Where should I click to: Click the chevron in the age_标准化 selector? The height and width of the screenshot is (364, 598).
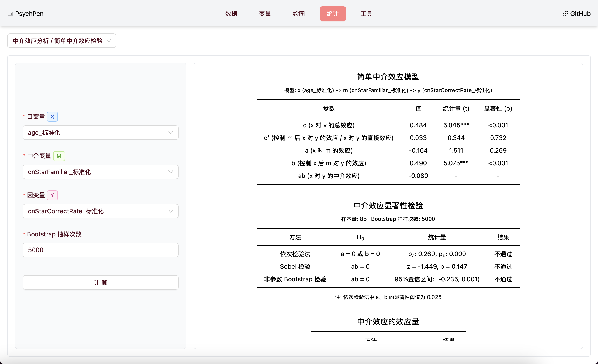171,133
